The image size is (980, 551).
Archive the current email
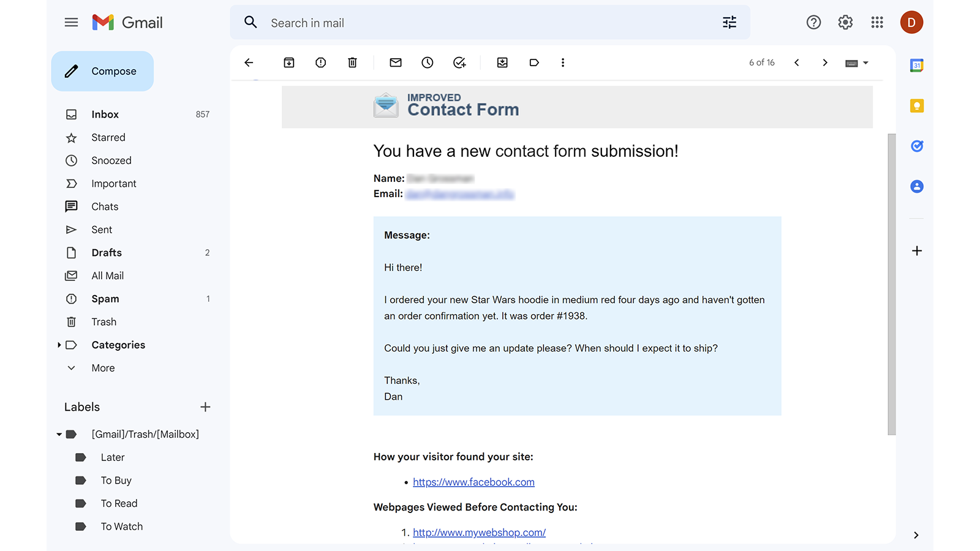(288, 62)
